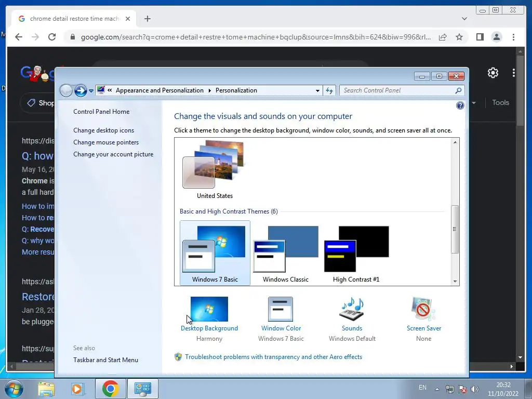This screenshot has width=532, height=399.
Task: Share this page from Chrome address bar
Action: [x=443, y=37]
